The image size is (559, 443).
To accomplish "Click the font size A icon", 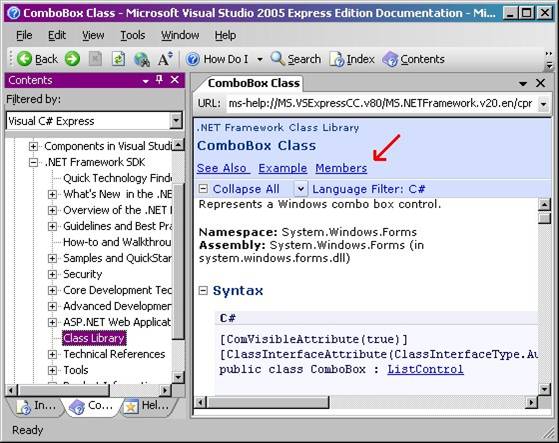I will (165, 59).
